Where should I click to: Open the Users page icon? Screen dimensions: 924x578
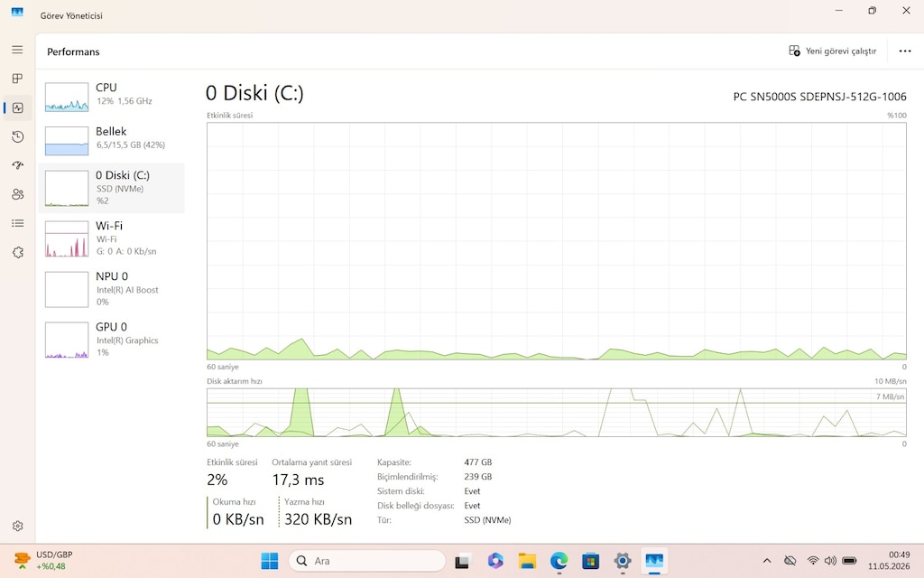[18, 194]
